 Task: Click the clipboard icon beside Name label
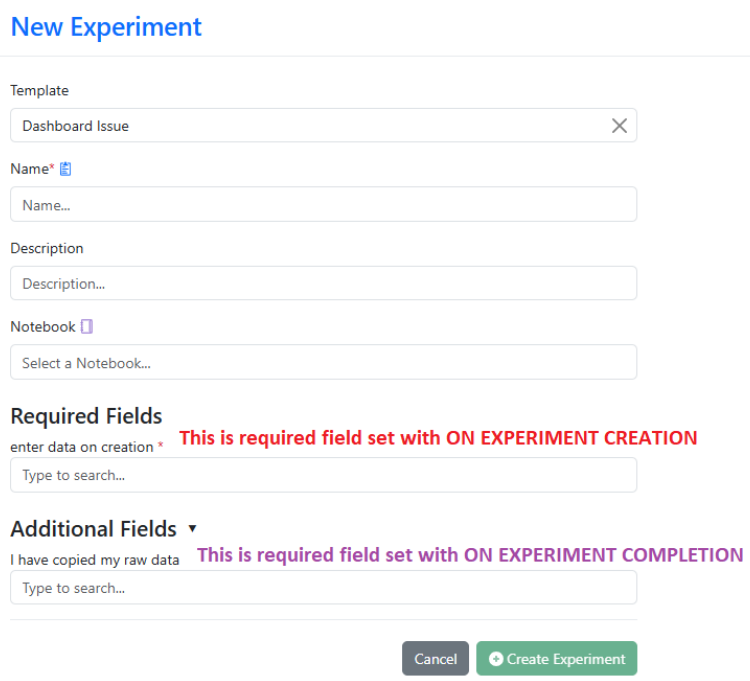pyautogui.click(x=66, y=169)
